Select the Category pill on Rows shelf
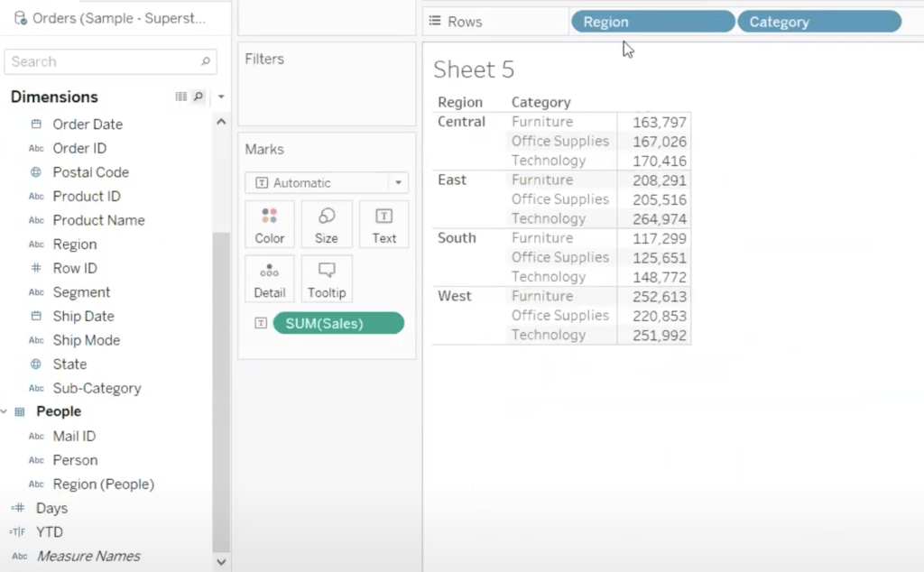Viewport: 924px width, 572px height. point(818,22)
